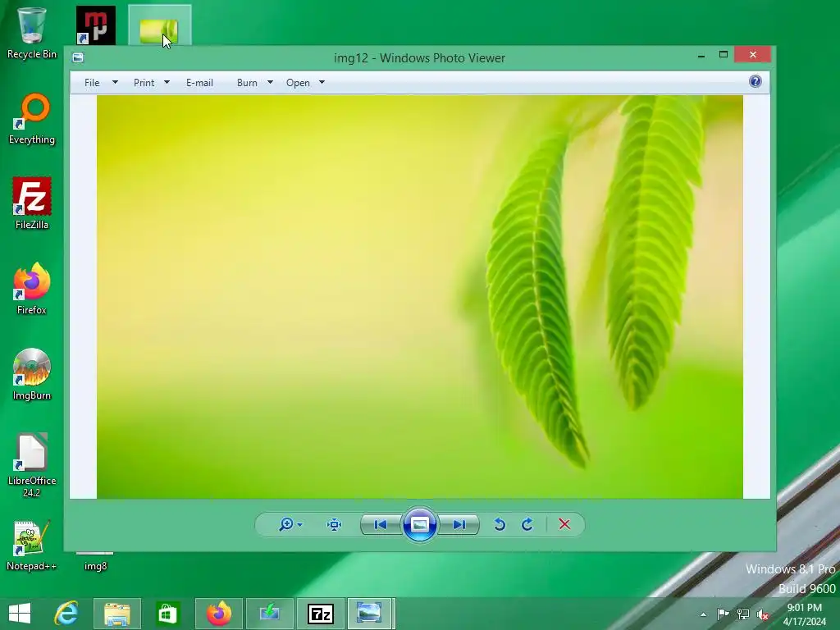Open the Action Center flag icon
The image size is (840, 630).
(x=723, y=614)
